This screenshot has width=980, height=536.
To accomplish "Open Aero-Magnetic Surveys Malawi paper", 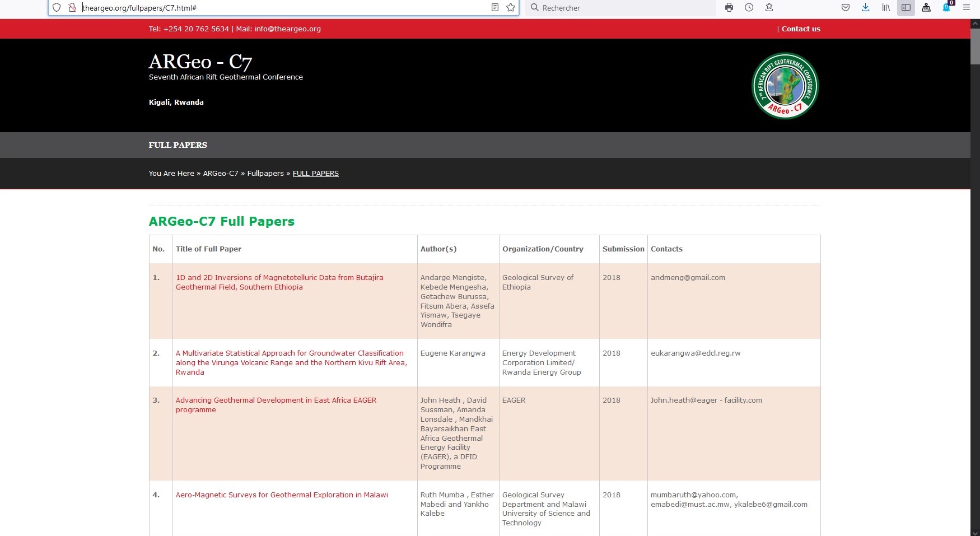I will [282, 495].
